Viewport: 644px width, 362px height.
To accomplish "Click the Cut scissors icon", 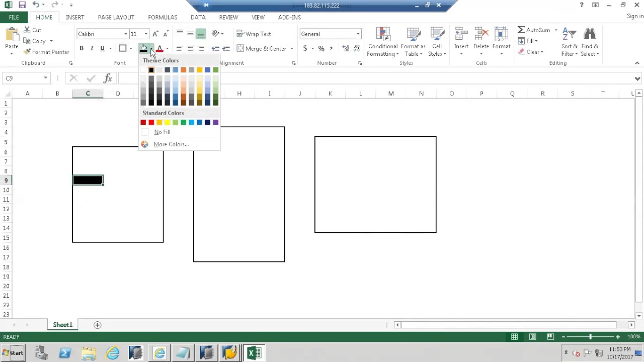I will pyautogui.click(x=27, y=30).
